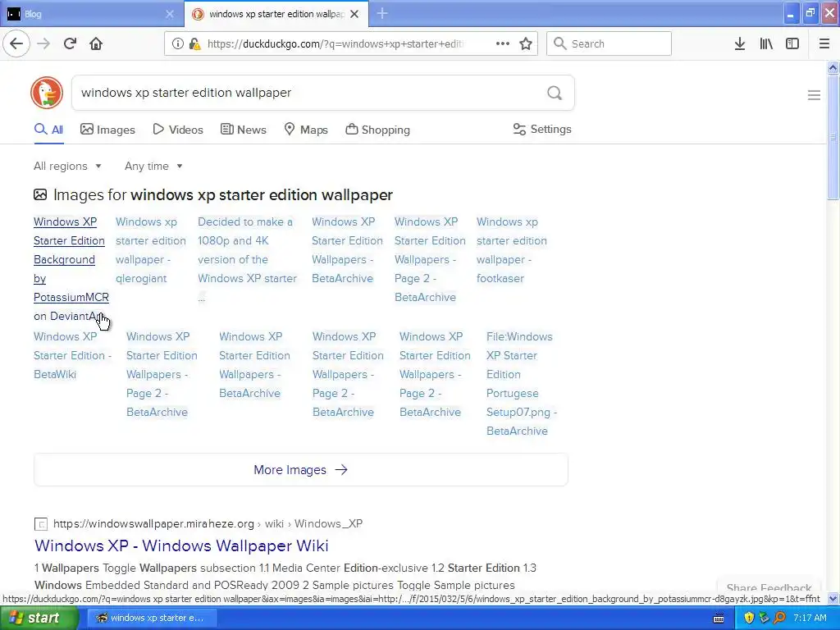840x630 pixels.
Task: Close the windows xp starter edition tab
Action: (x=354, y=14)
